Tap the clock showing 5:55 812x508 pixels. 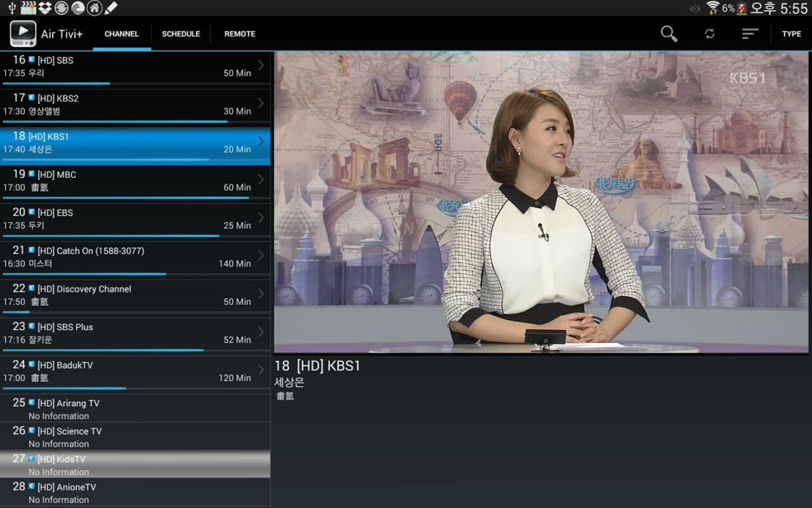[x=794, y=8]
